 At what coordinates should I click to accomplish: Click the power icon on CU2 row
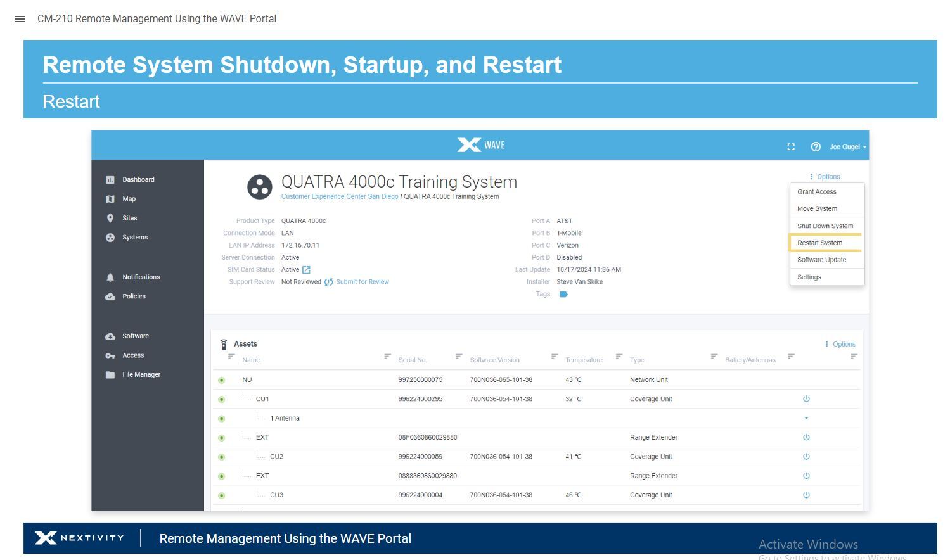(806, 457)
